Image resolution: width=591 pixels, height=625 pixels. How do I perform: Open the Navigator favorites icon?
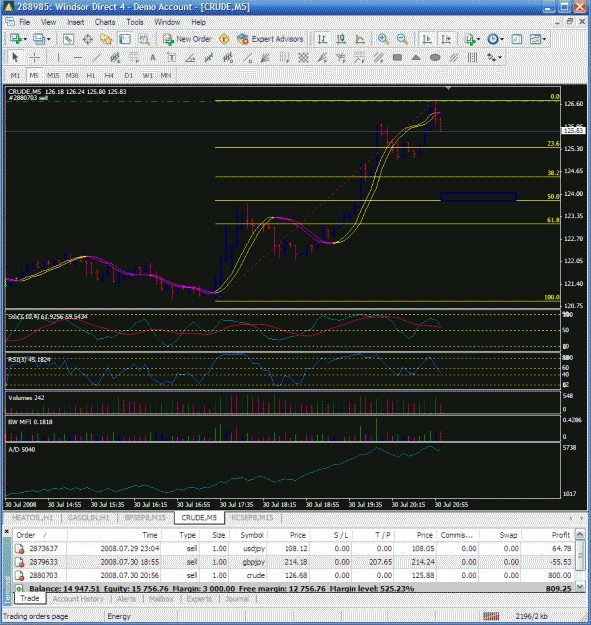(x=106, y=39)
